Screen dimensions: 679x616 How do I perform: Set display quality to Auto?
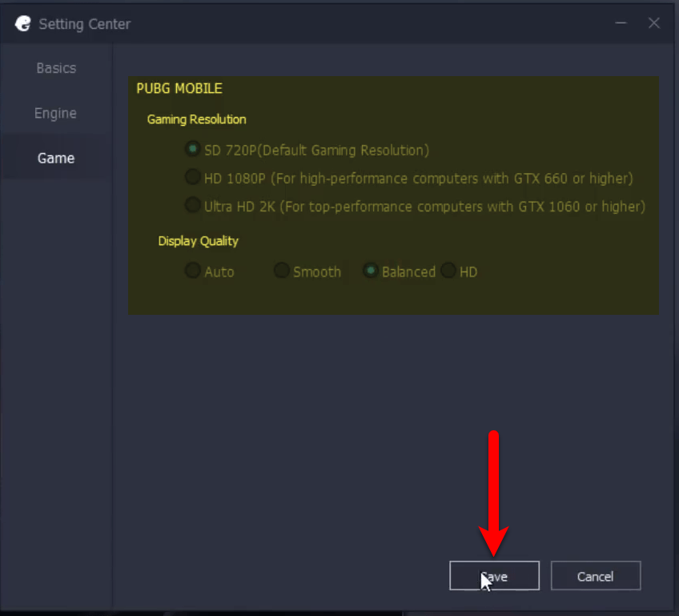pos(193,271)
